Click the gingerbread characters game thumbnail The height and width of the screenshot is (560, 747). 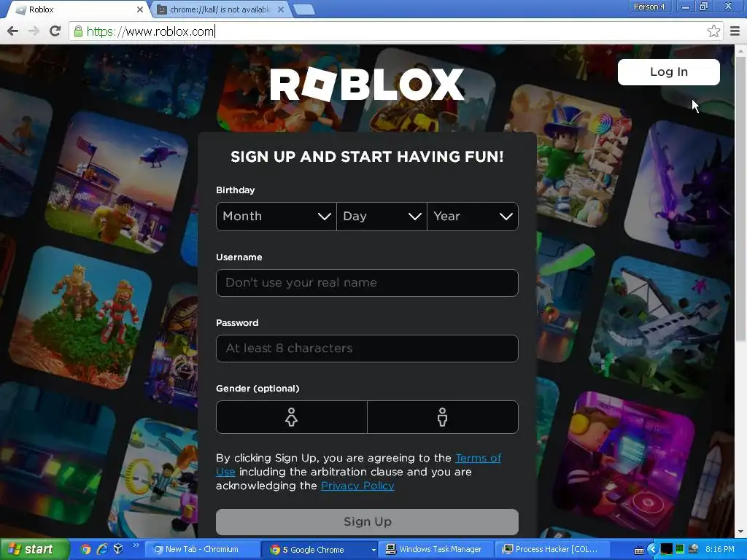[x=80, y=318]
